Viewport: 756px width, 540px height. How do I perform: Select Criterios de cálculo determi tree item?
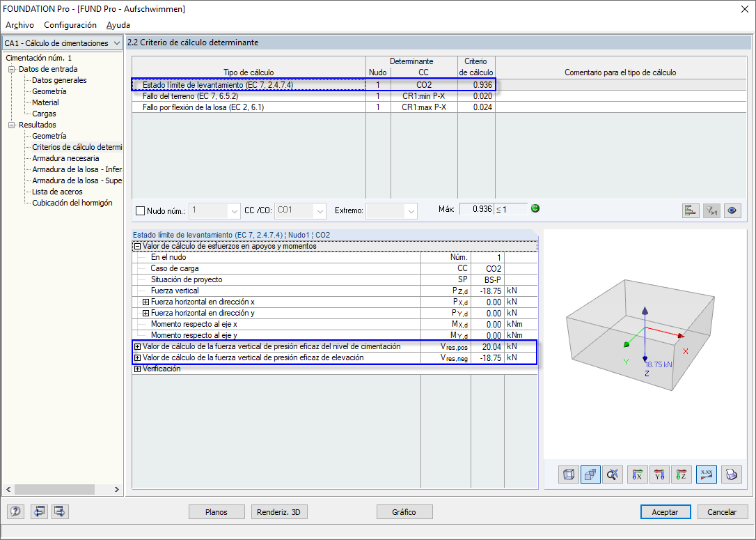(77, 147)
